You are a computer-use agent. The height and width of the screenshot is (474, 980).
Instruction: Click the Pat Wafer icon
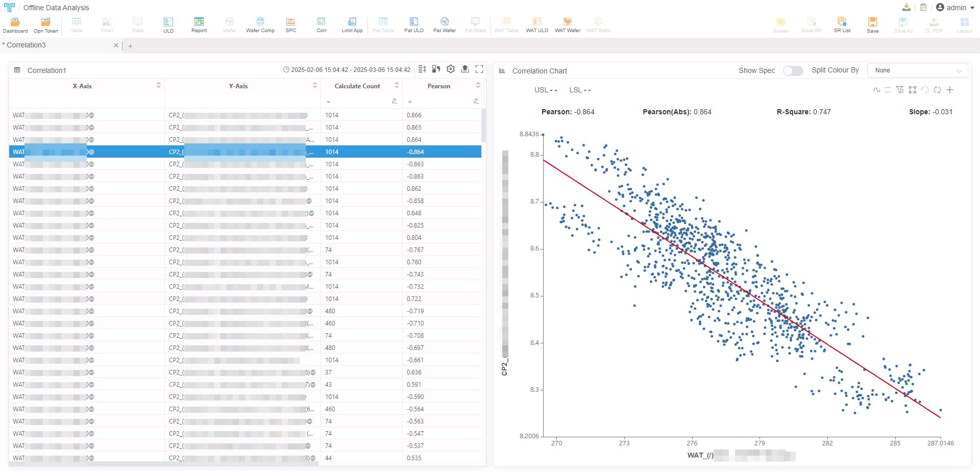point(444,24)
